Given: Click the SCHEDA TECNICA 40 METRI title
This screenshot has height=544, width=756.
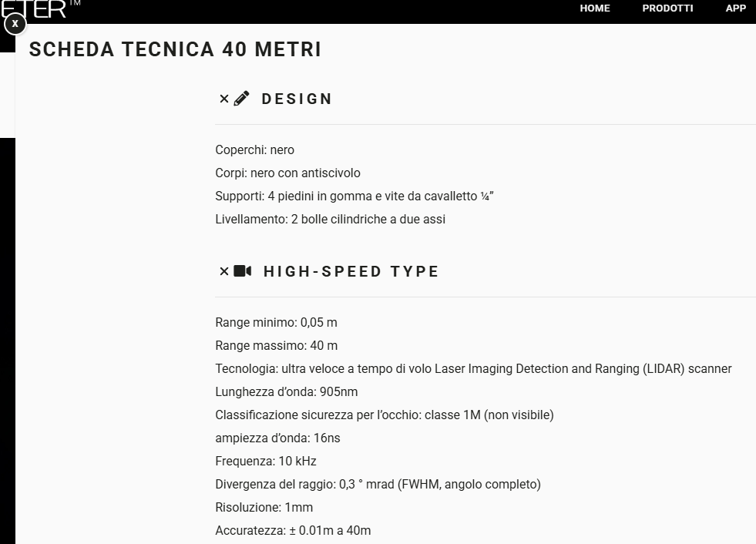Looking at the screenshot, I should click(175, 49).
